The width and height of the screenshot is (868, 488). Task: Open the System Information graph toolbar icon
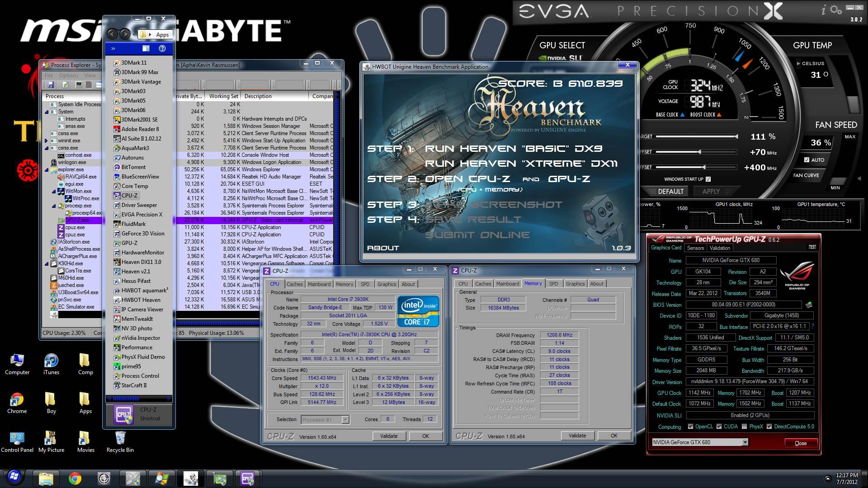(x=79, y=84)
